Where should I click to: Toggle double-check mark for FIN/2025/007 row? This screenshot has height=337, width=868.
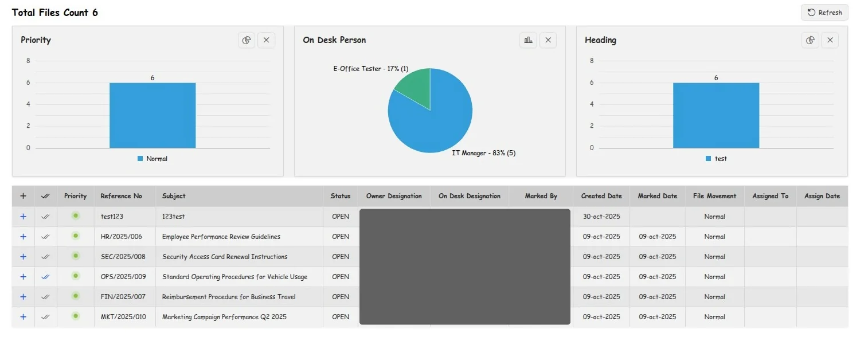(x=45, y=297)
